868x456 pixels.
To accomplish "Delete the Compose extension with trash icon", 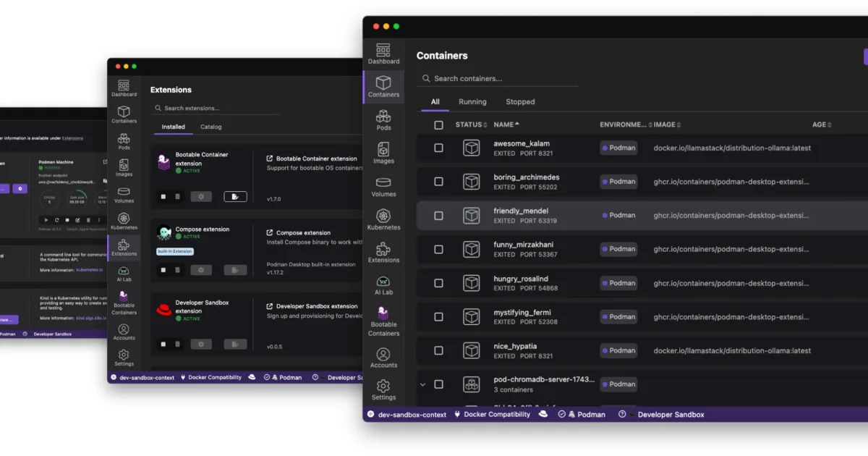I will [178, 270].
